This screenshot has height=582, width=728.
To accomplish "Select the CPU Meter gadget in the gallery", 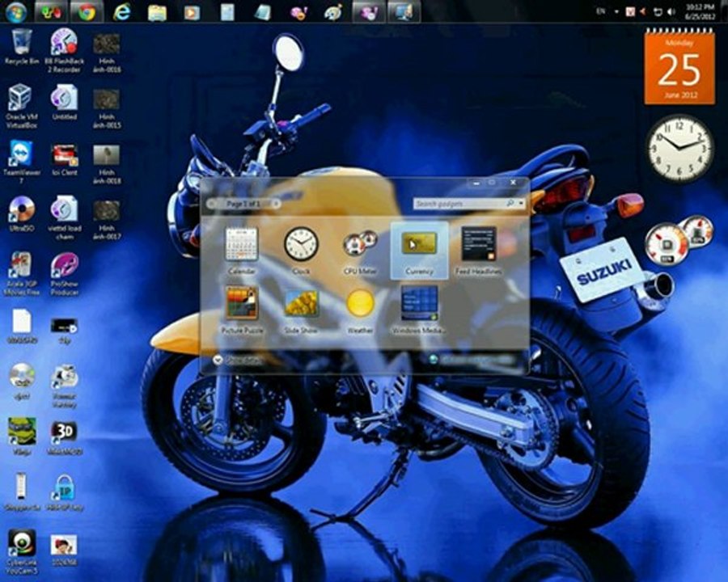I will pos(360,251).
